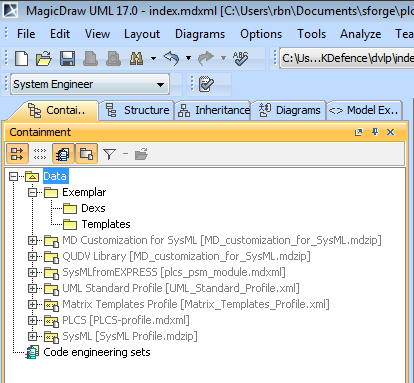Viewport: 414px width, 383px height.
Task: Click the grayed open-folder icon in Containment toolbar
Action: tap(141, 154)
